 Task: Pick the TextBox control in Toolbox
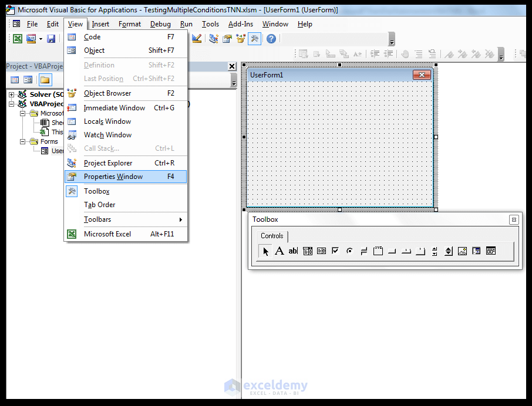click(293, 251)
